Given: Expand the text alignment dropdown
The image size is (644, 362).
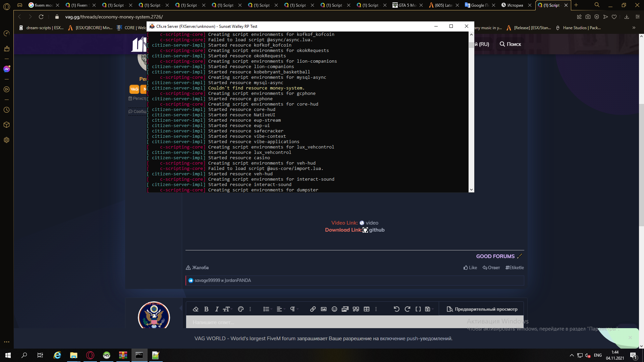Looking at the screenshot, I should 280,309.
